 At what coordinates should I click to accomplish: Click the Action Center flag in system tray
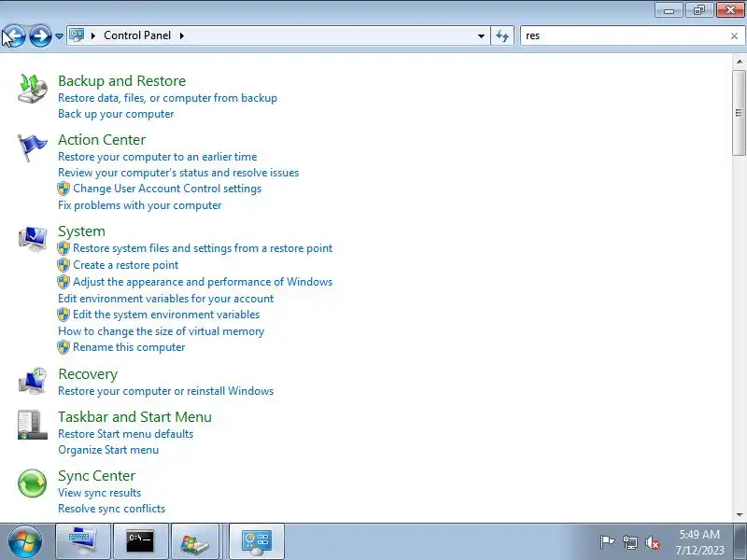(607, 542)
